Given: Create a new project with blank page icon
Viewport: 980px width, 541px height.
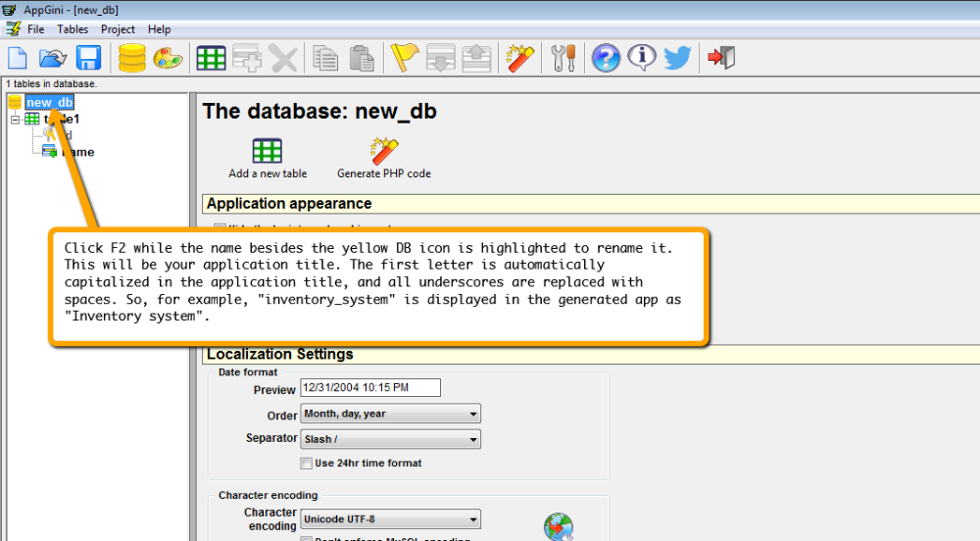Looking at the screenshot, I should tap(18, 58).
